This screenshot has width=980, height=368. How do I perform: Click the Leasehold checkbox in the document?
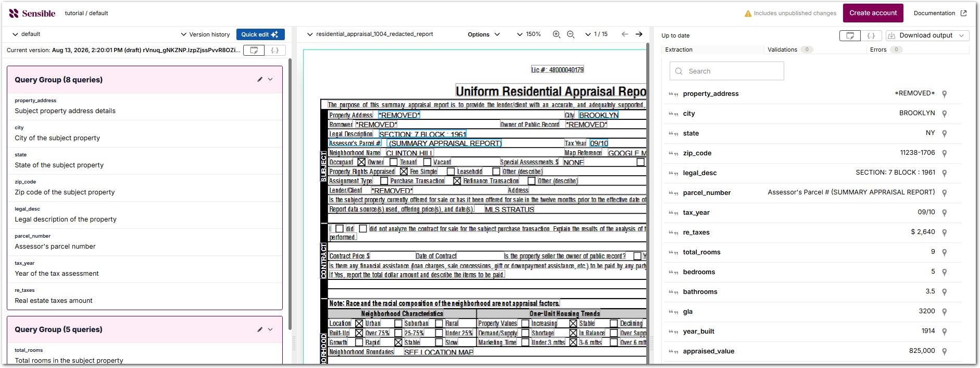pos(451,171)
